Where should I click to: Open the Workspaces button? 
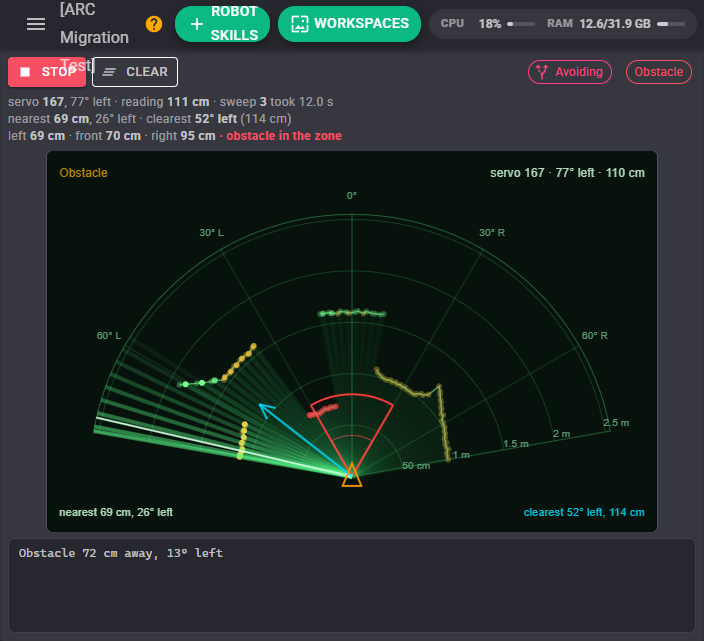(x=349, y=24)
